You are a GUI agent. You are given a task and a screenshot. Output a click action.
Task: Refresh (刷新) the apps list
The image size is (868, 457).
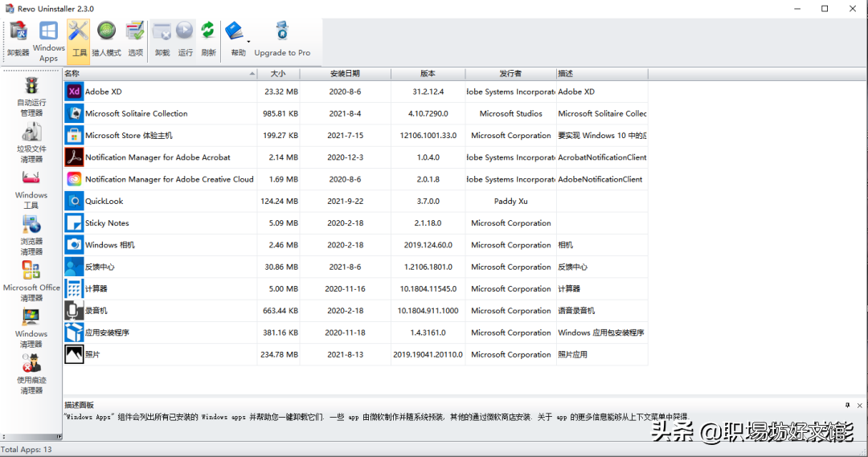[208, 39]
